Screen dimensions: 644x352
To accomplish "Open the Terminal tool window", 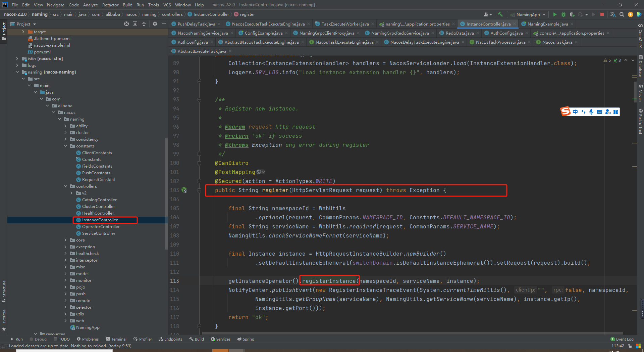I will tap(116, 339).
